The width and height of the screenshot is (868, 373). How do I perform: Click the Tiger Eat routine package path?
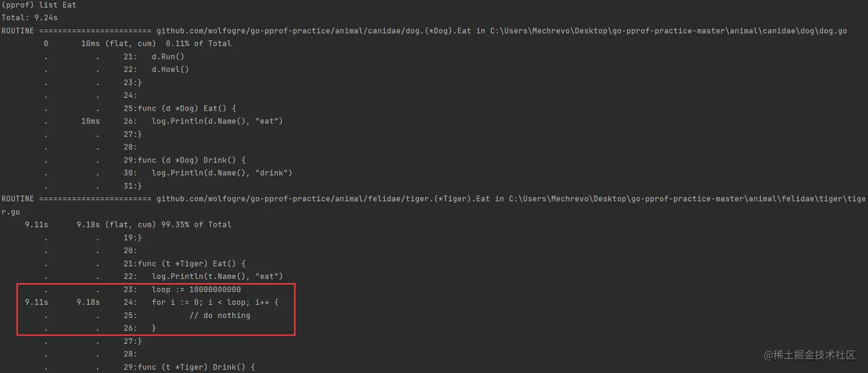pyautogui.click(x=323, y=199)
